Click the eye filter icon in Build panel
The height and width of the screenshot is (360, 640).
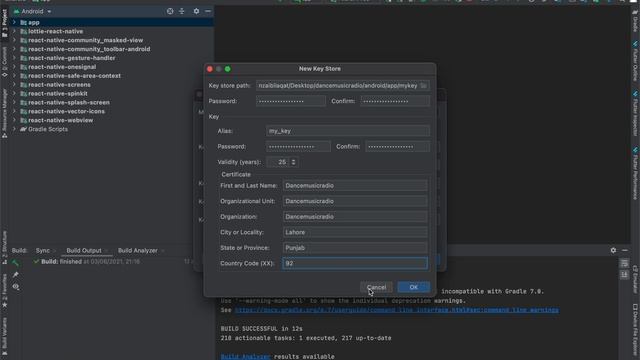(16, 287)
